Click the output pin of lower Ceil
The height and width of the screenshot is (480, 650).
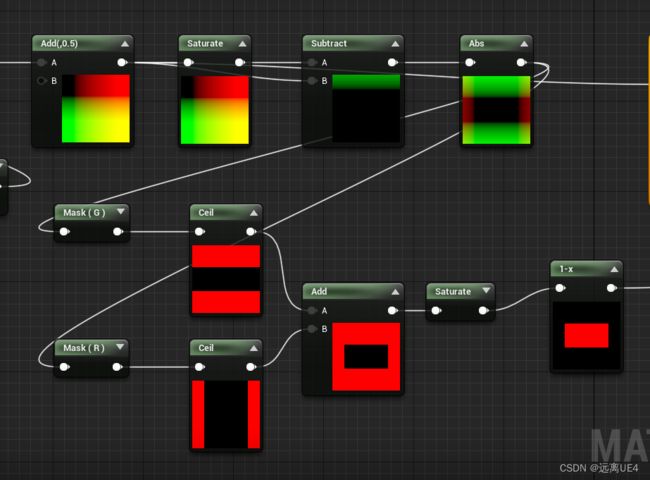251,367
